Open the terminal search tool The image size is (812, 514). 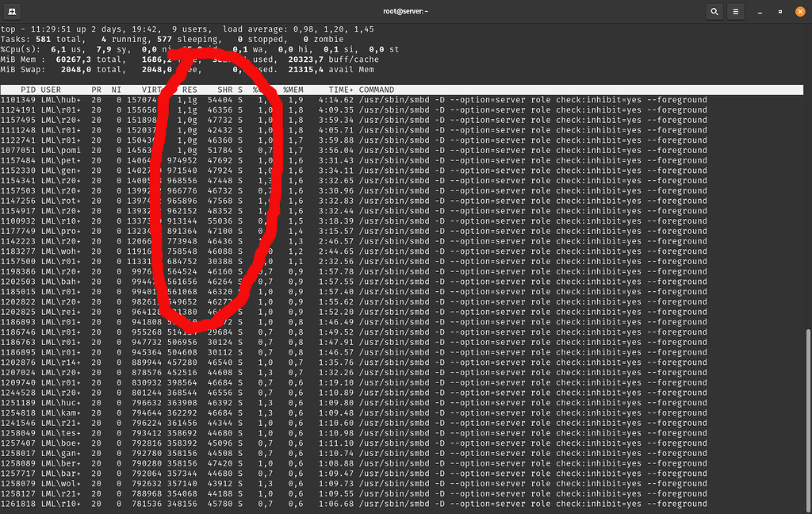coord(713,11)
